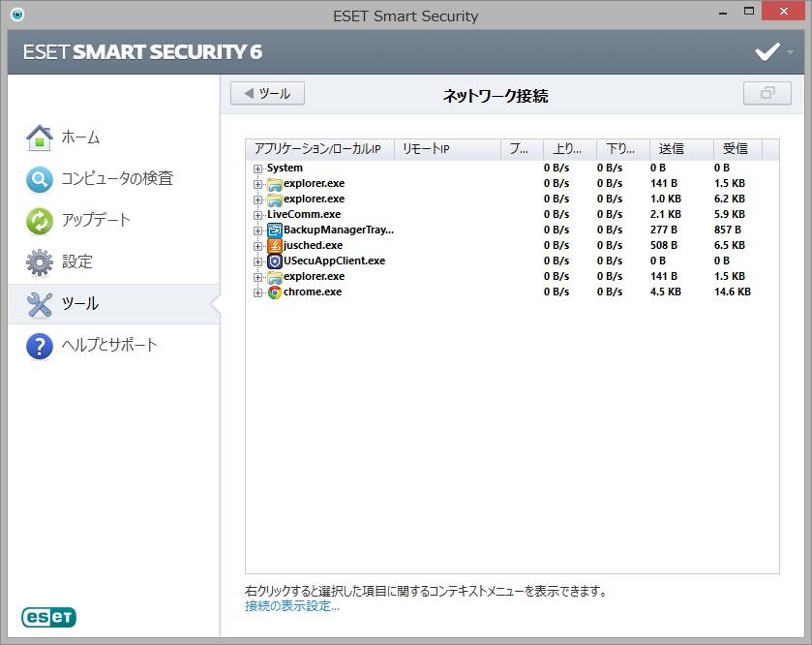The width and height of the screenshot is (812, 645).
Task: Click the ESET logo at bottom left
Action: 48,617
